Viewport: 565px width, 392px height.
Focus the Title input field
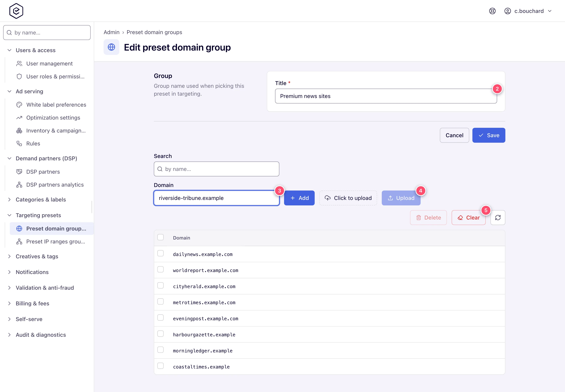(386, 96)
